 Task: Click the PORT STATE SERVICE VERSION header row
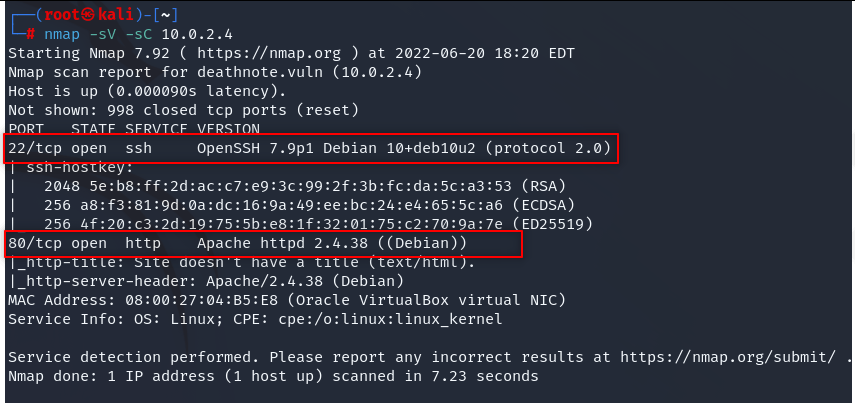point(134,129)
